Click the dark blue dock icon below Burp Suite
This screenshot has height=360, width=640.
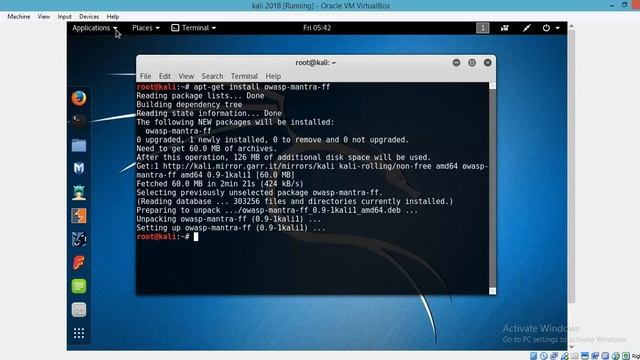pyautogui.click(x=79, y=239)
